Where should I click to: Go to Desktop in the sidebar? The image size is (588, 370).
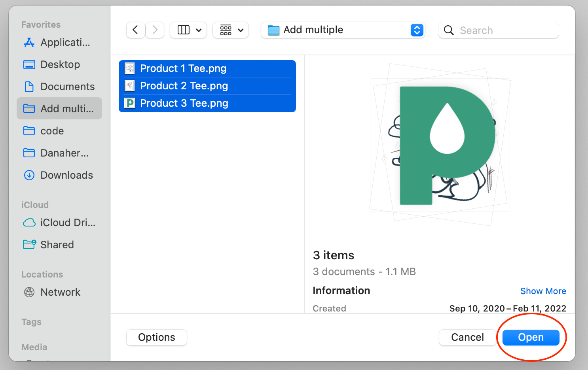pos(59,64)
